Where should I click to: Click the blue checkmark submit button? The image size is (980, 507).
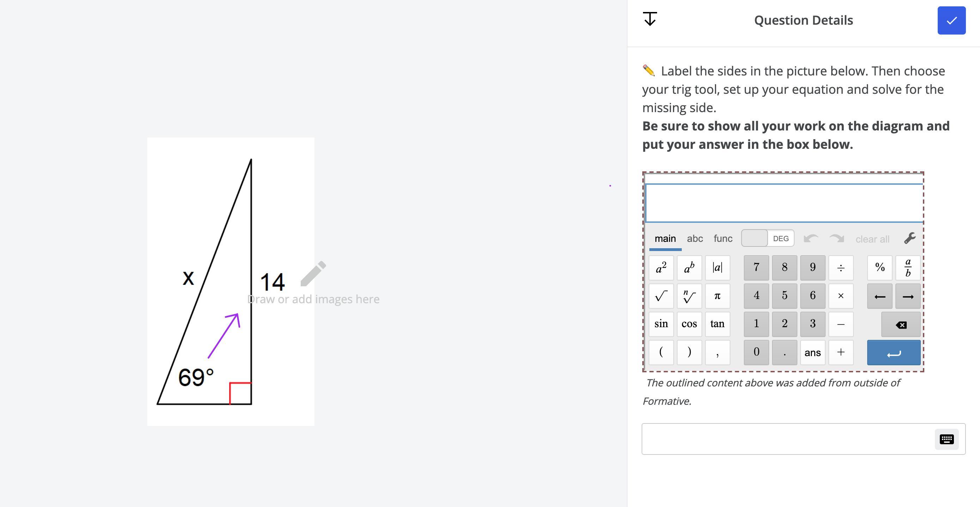(x=951, y=20)
